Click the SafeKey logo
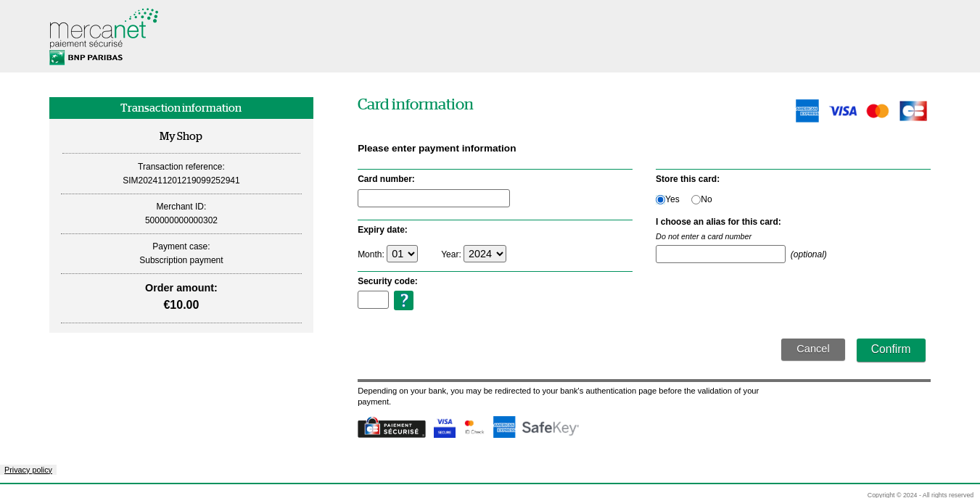This screenshot has height=498, width=980. click(x=549, y=427)
